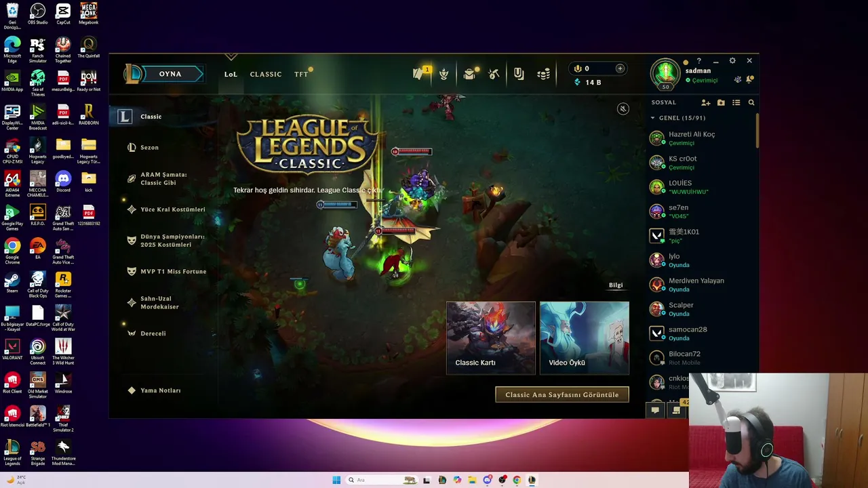Image resolution: width=868 pixels, height=488 pixels.
Task: Select the OBS Studio desktop icon
Action: point(38,14)
